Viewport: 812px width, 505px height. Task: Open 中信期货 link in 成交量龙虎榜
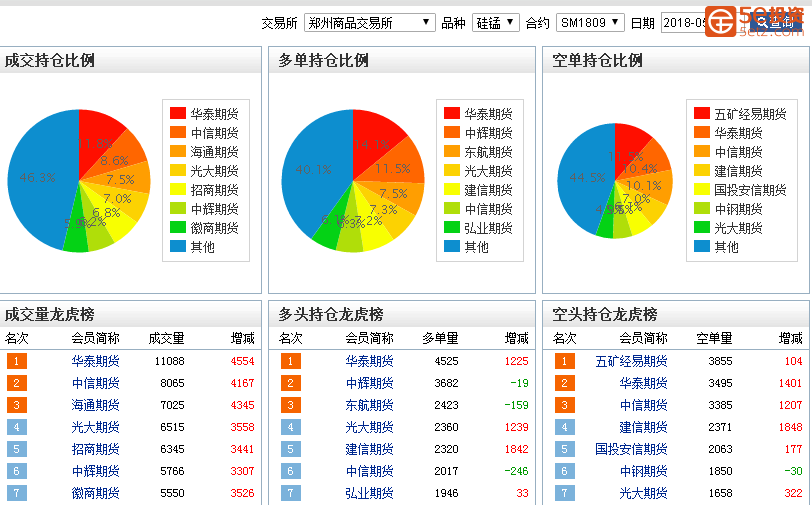point(95,383)
